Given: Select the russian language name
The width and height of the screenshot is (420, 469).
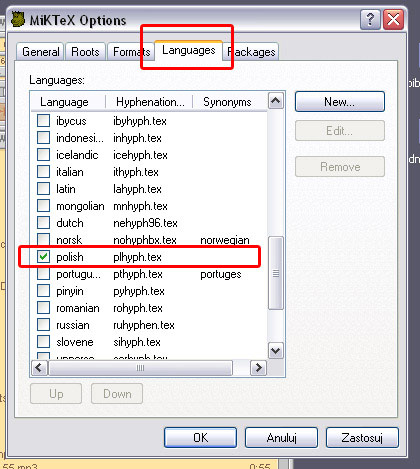Looking at the screenshot, I should (x=73, y=325).
